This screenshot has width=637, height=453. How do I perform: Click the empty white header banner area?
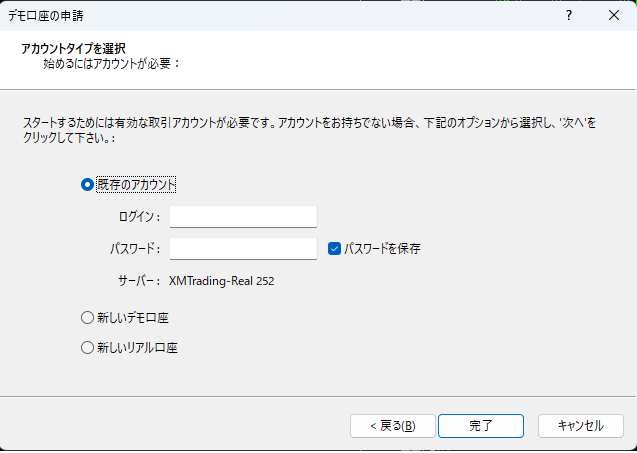coord(420,58)
